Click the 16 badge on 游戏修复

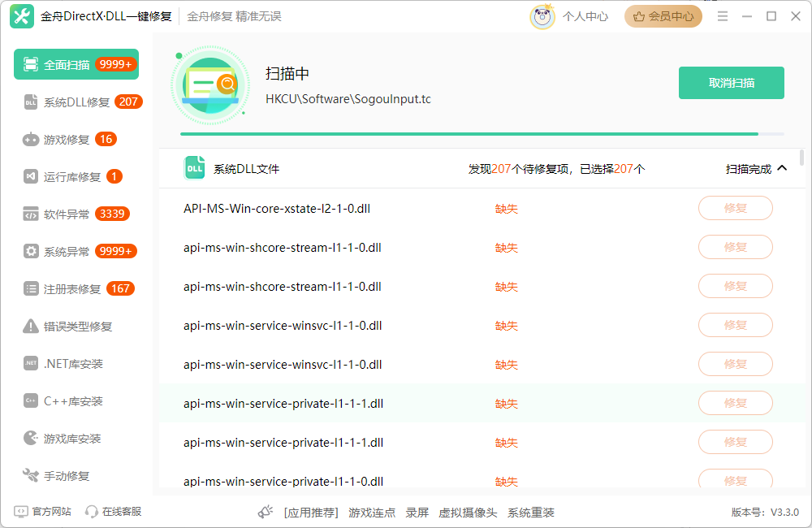(106, 139)
